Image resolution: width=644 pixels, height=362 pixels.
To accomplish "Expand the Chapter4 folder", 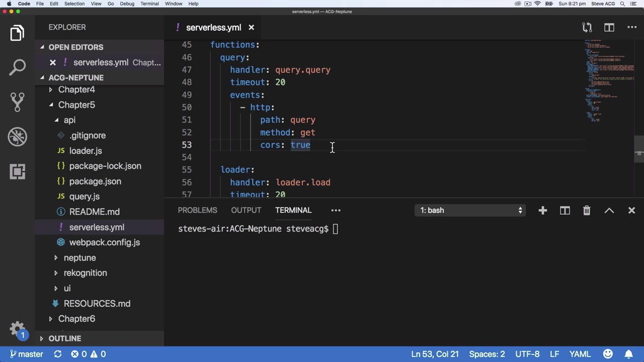I will [76, 89].
